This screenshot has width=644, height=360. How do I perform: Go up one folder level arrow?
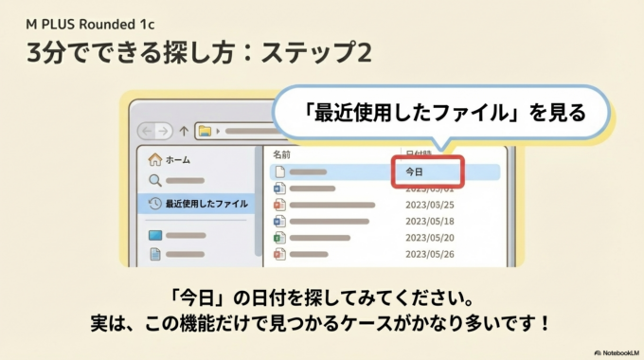(x=184, y=131)
